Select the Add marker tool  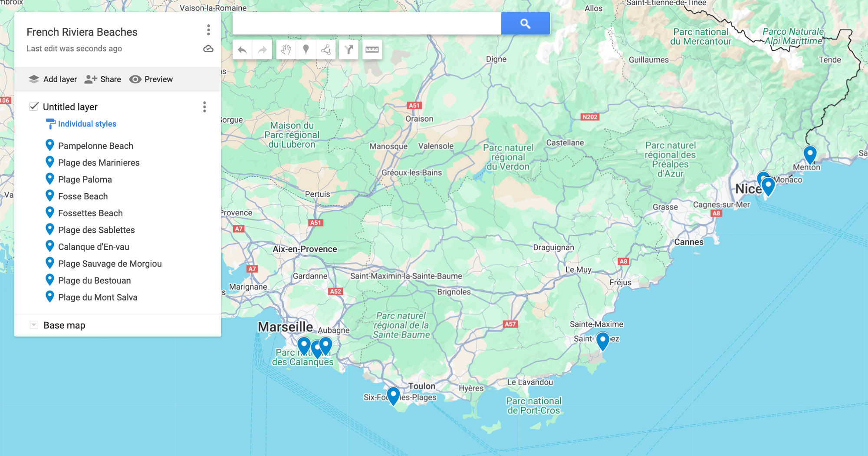306,50
